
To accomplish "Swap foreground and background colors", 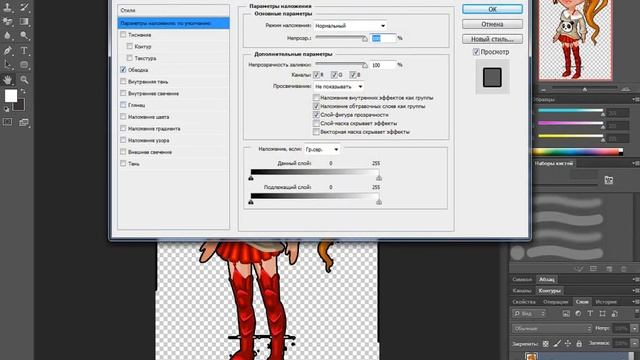I will (23, 91).
